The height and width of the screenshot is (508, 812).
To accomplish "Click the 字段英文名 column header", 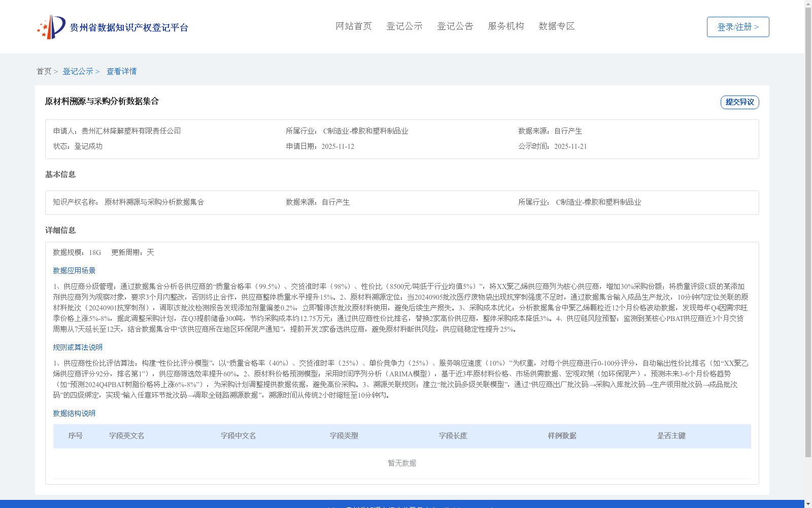I will (x=127, y=436).
